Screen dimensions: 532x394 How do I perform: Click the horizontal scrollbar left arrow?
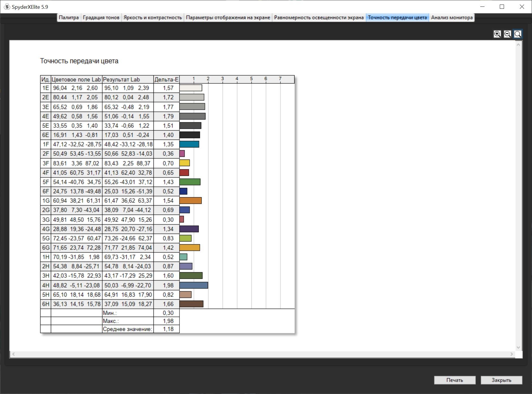point(14,354)
